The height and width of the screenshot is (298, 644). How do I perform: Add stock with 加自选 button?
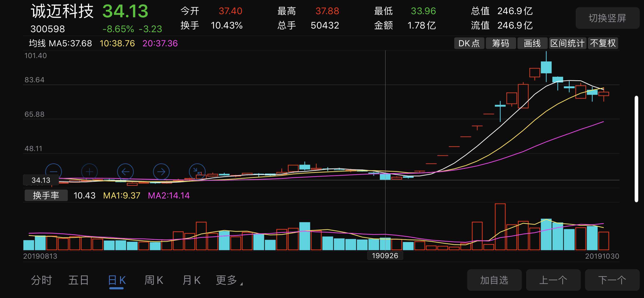494,280
